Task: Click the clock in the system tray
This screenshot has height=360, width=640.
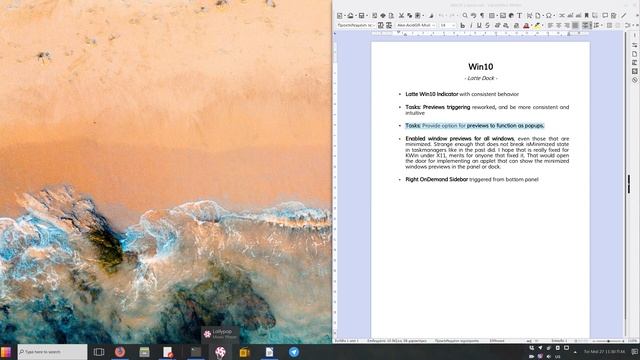Action: click(x=604, y=351)
